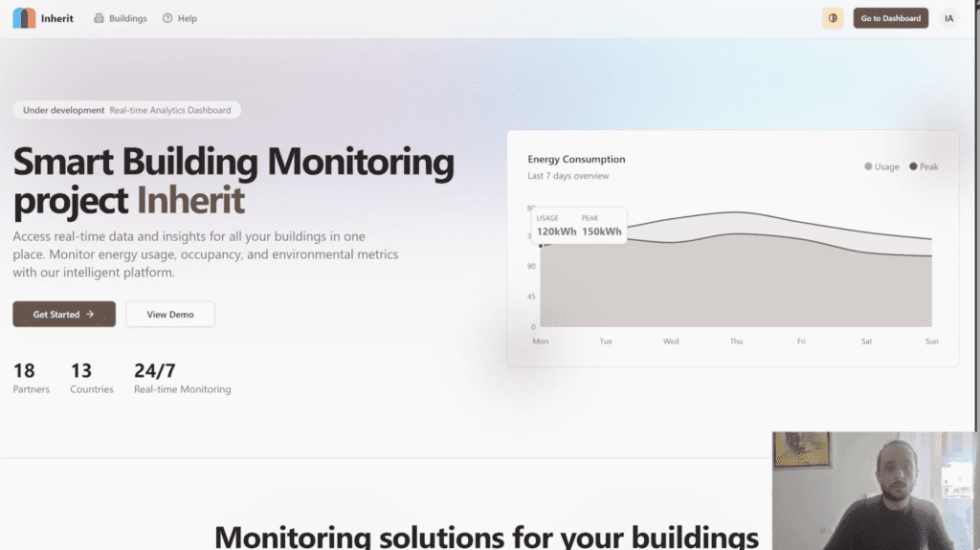Screen dimensions: 980x550
Task: Open the Buildings menu item
Action: coord(121,18)
